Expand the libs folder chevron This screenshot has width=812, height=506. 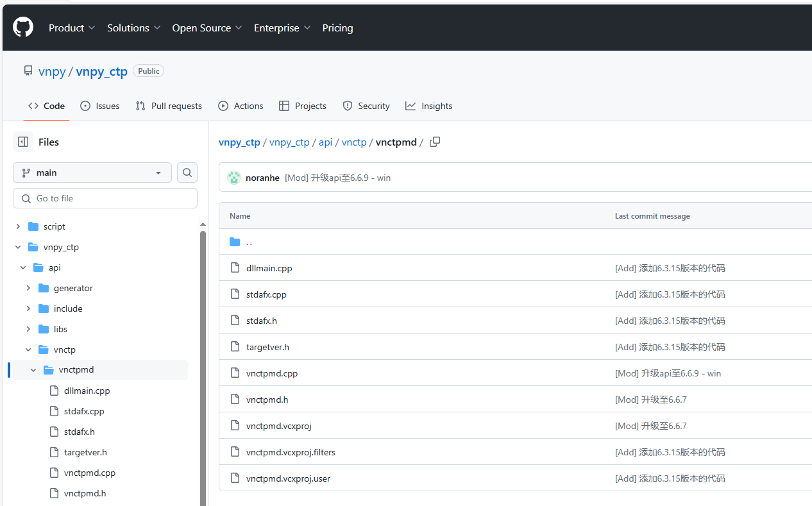point(28,329)
